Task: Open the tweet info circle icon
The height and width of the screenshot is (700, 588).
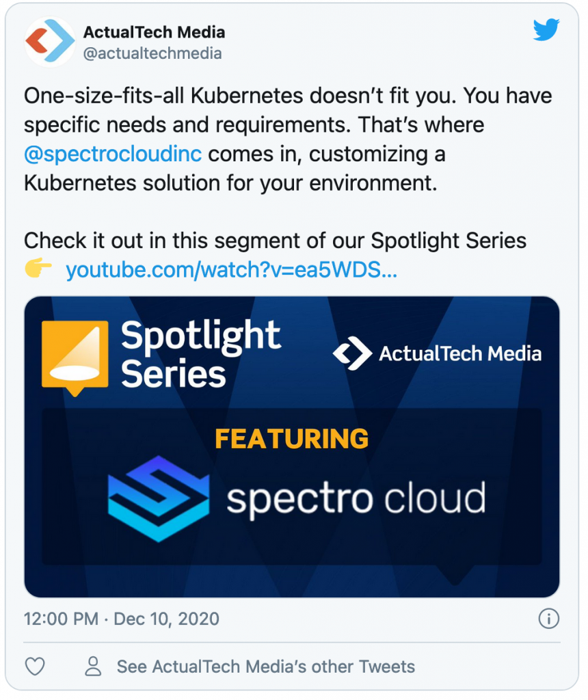Action: tap(548, 619)
